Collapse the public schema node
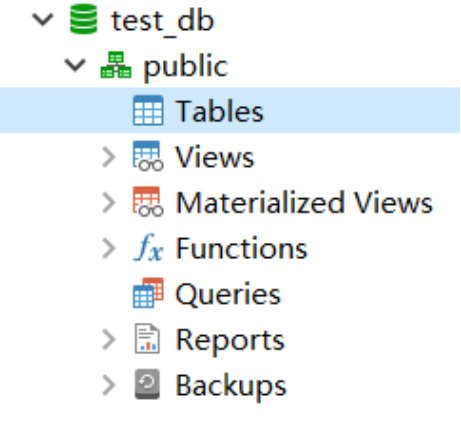Image resolution: width=461 pixels, height=425 pixels. pos(75,65)
